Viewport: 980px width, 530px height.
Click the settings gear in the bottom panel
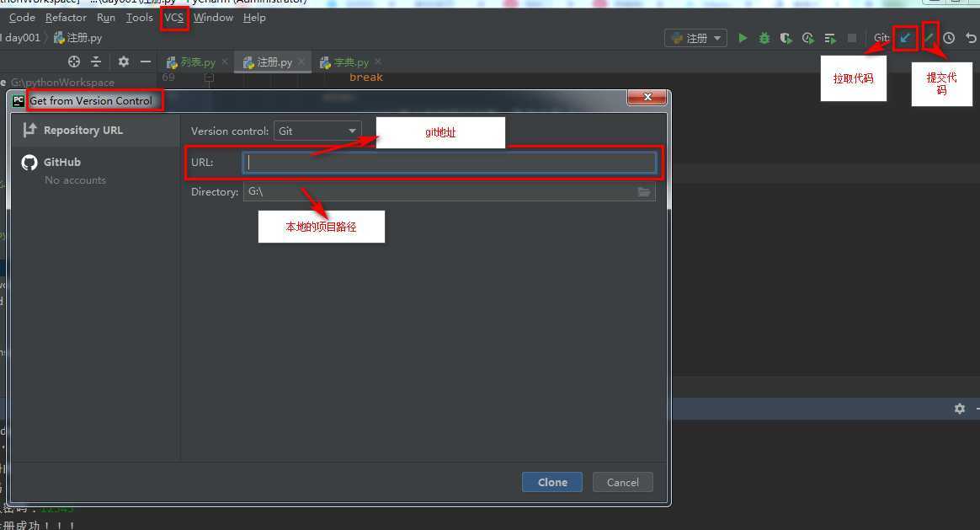(960, 409)
